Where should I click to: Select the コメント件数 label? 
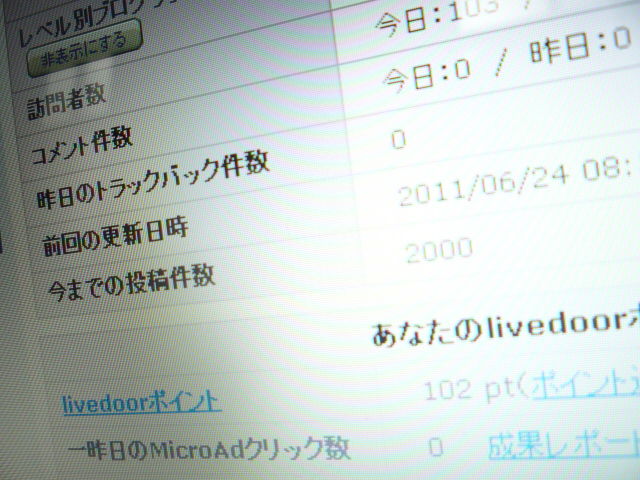point(82,146)
